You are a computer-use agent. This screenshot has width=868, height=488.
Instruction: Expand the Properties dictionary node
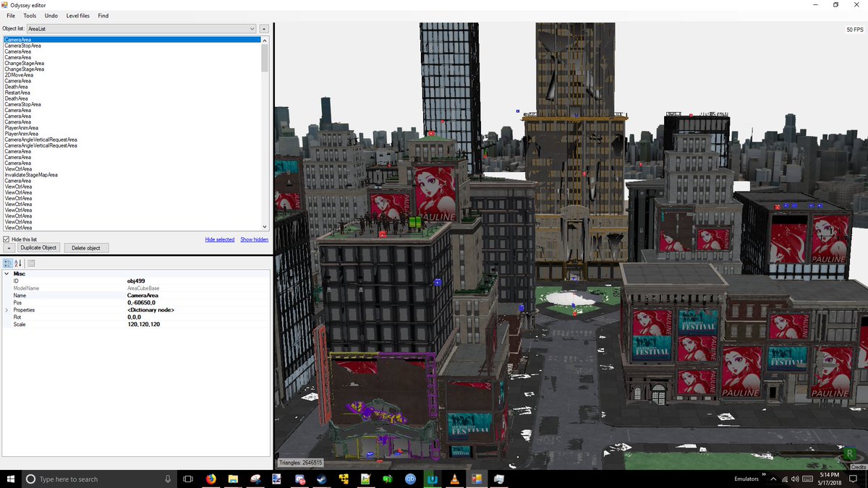click(7, 310)
